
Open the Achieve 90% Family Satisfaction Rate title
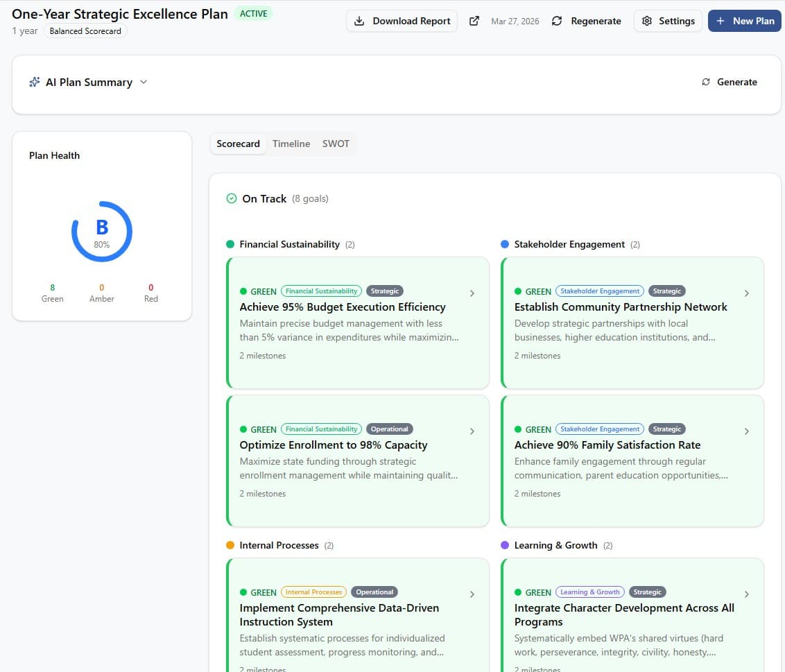pyautogui.click(x=607, y=445)
